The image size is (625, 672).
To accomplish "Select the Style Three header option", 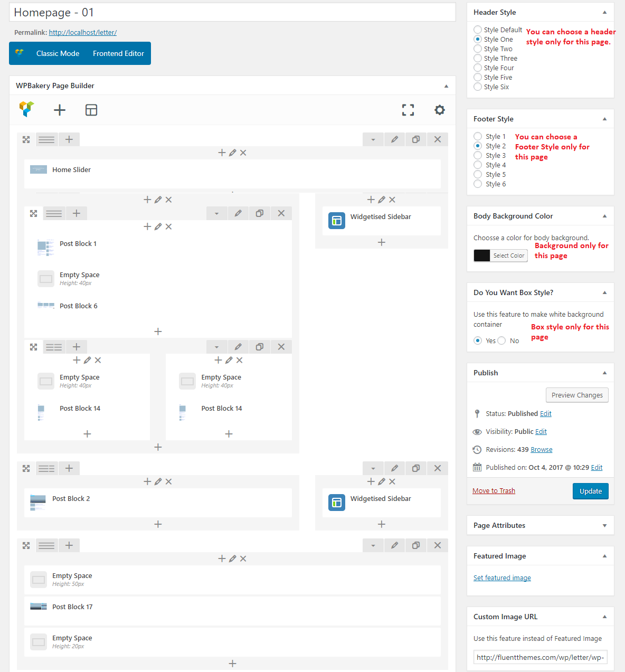I will [x=478, y=59].
